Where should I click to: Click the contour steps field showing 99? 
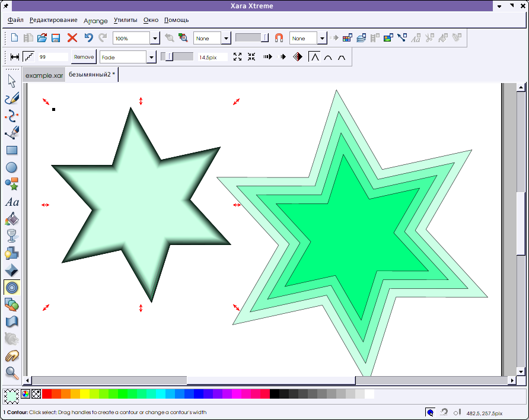(52, 58)
